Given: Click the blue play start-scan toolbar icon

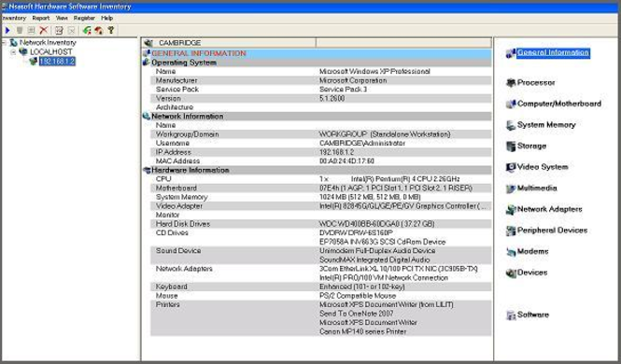Looking at the screenshot, I should (x=7, y=30).
